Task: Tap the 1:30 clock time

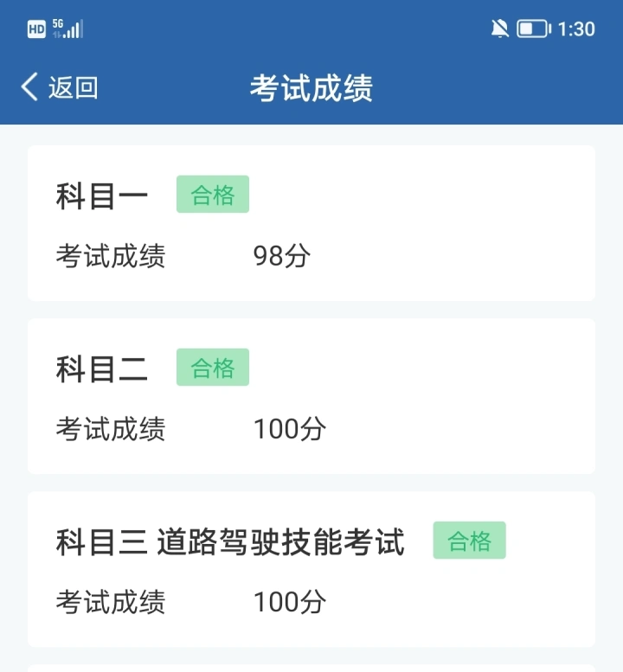Action: coord(576,29)
